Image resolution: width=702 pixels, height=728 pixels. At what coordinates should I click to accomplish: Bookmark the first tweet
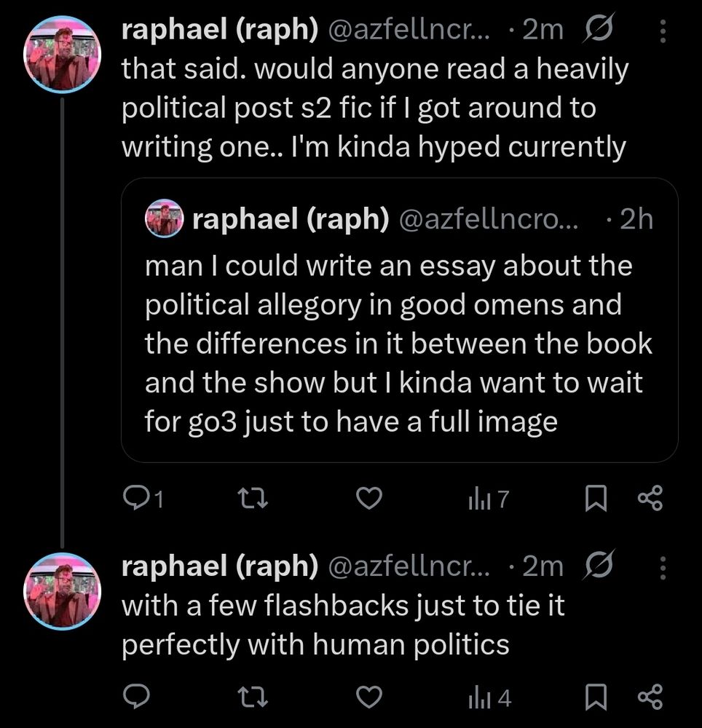595,499
